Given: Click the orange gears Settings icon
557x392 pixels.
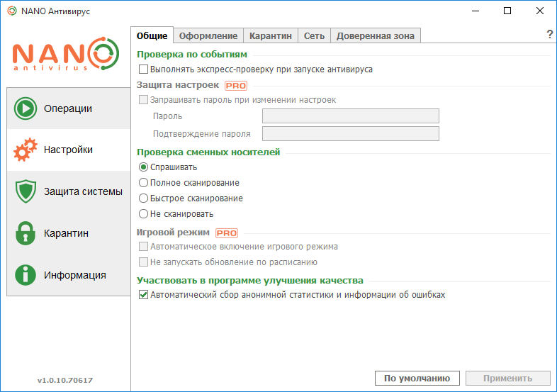Looking at the screenshot, I should 26,150.
